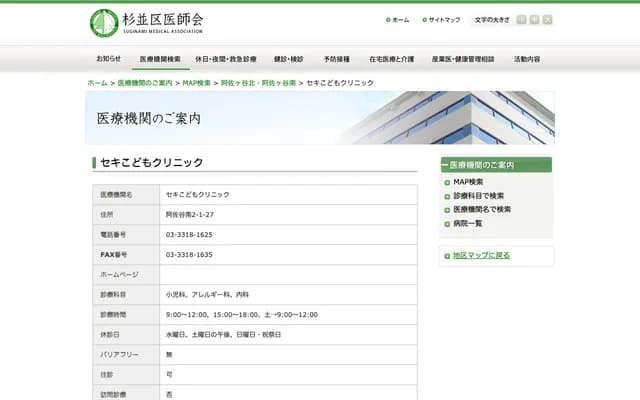640x400 pixels.
Task: Click the 住所 row label
Action: pyautogui.click(x=107, y=215)
